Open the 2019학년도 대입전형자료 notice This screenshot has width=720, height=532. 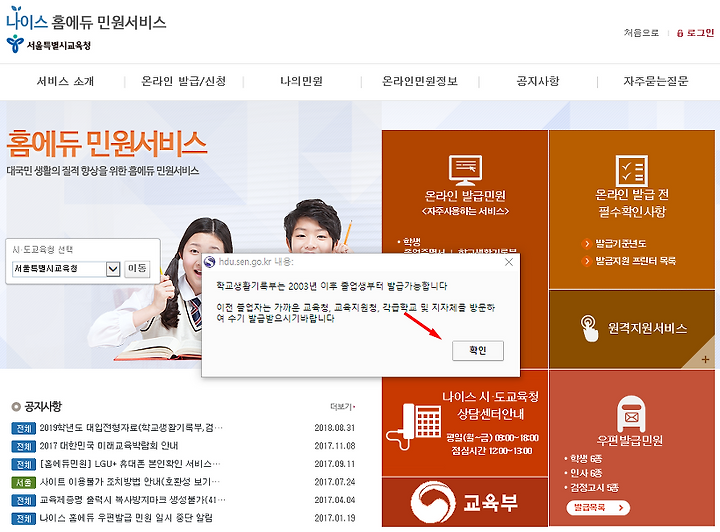(131, 428)
